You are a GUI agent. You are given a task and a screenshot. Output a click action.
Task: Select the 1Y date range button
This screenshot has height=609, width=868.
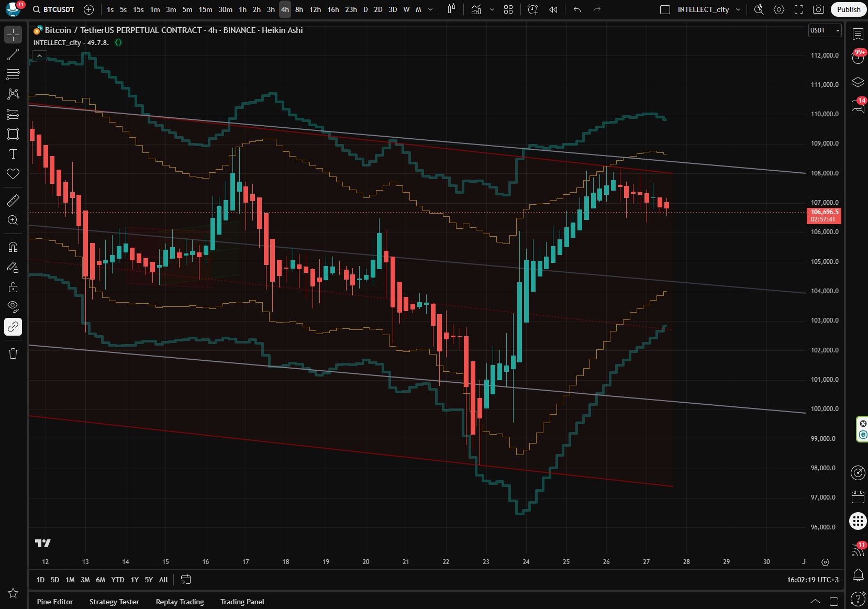point(135,580)
